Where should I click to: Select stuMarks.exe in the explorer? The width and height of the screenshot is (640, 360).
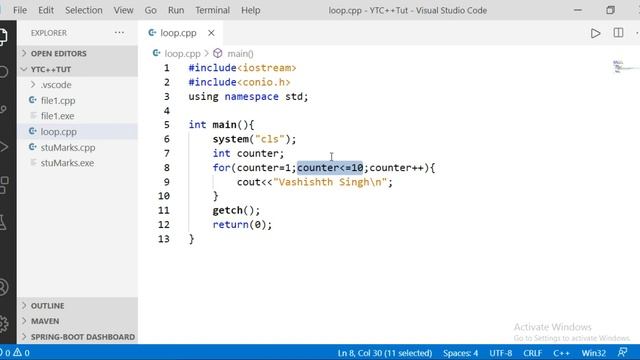(x=78, y=163)
